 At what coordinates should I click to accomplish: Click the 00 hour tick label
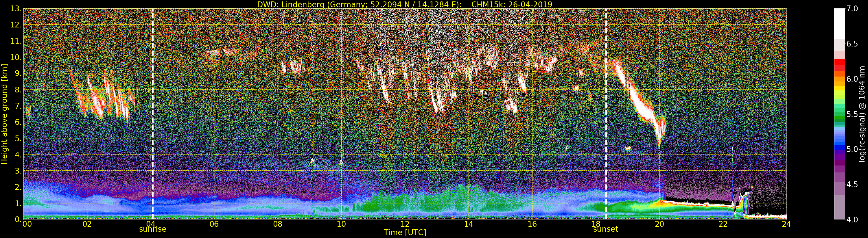tap(27, 224)
